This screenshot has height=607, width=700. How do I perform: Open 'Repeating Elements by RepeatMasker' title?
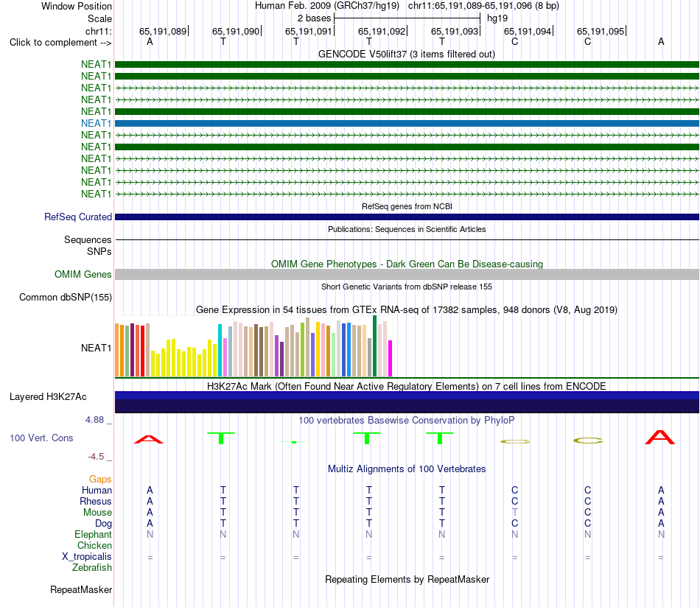(x=407, y=579)
